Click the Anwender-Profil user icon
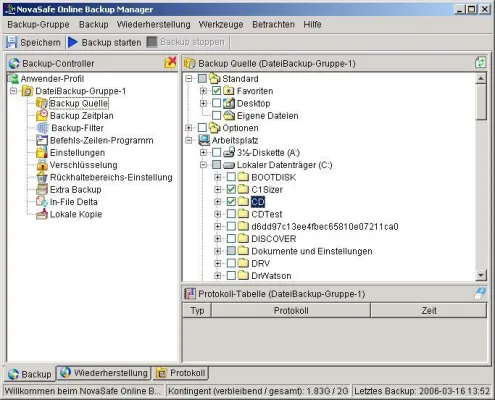 13,79
